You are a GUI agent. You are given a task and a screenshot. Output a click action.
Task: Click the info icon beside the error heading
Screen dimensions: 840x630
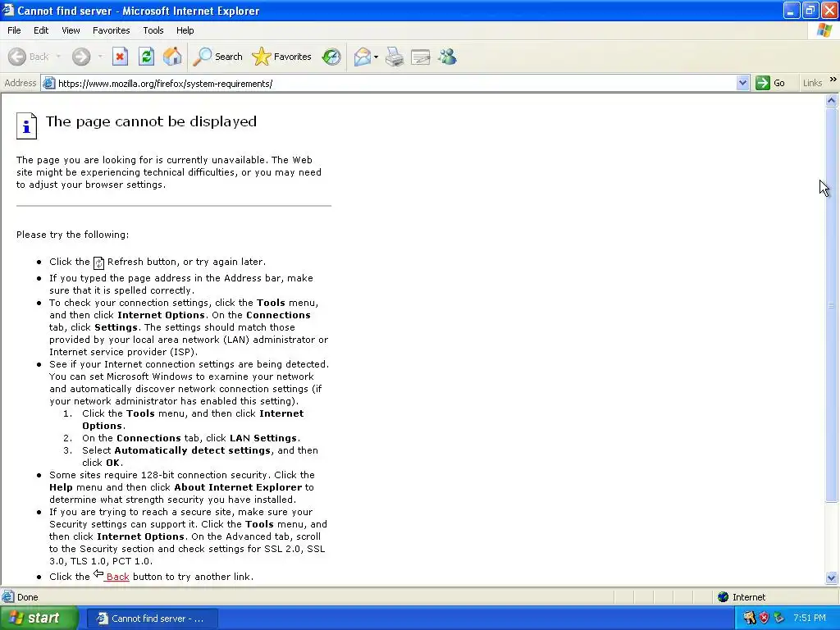pos(26,126)
